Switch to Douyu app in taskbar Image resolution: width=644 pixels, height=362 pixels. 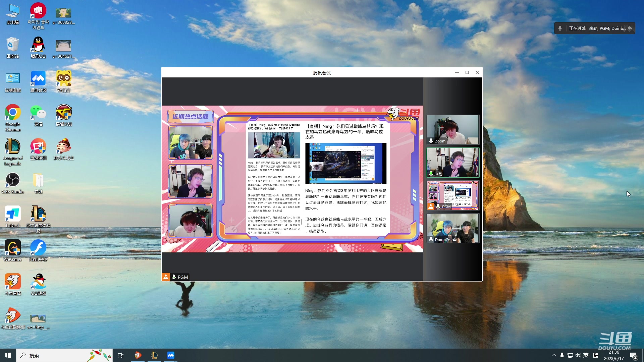(x=138, y=355)
